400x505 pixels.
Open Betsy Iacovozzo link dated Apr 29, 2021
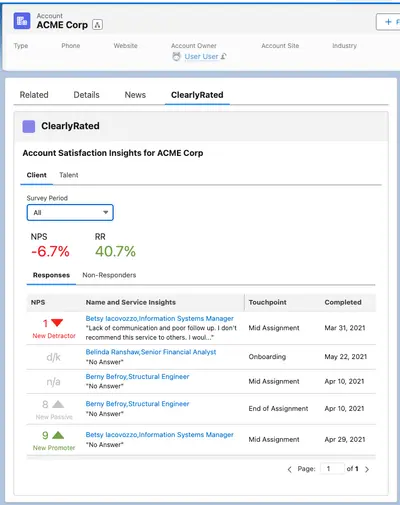click(160, 435)
